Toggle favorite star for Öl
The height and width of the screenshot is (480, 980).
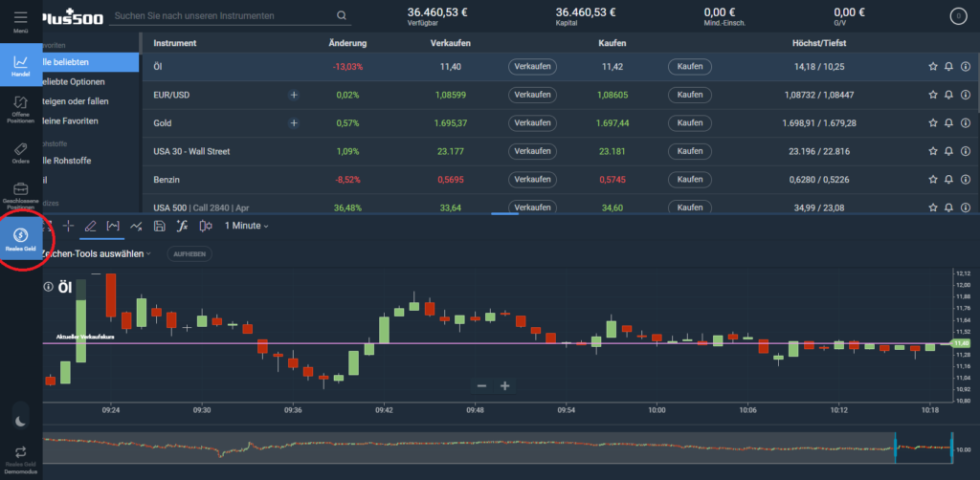[x=933, y=66]
